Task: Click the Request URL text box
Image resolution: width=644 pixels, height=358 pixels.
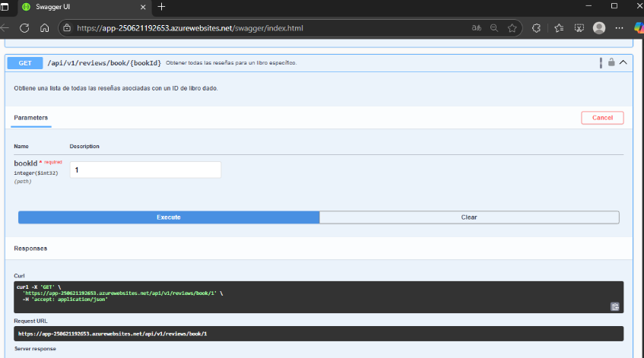Action: click(x=319, y=334)
